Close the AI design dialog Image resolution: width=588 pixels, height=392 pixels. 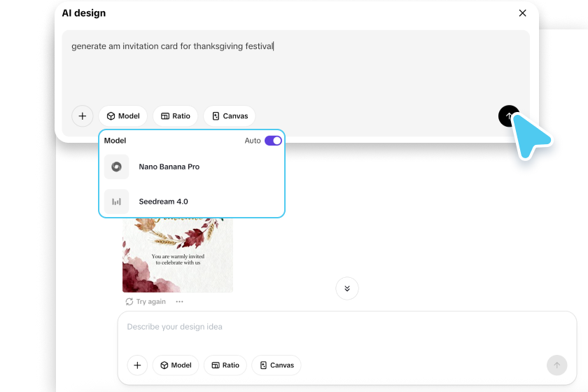coord(522,13)
